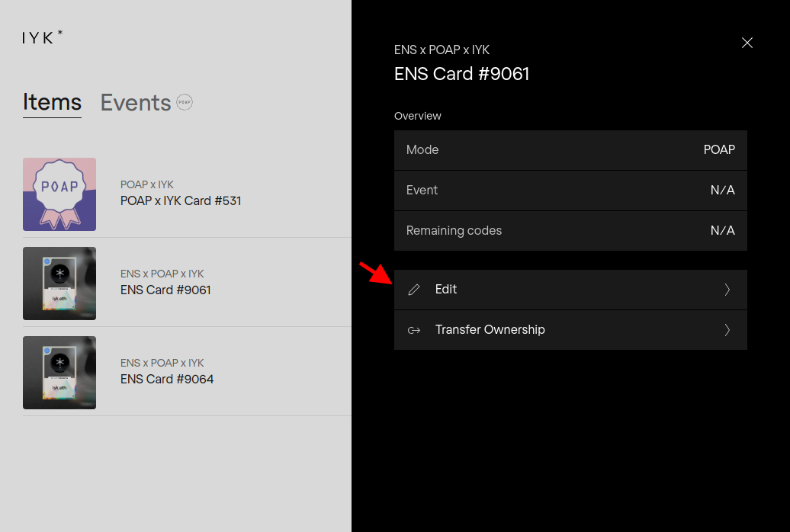Click the pencil icon next to Edit
The image size is (790, 532).
point(413,290)
